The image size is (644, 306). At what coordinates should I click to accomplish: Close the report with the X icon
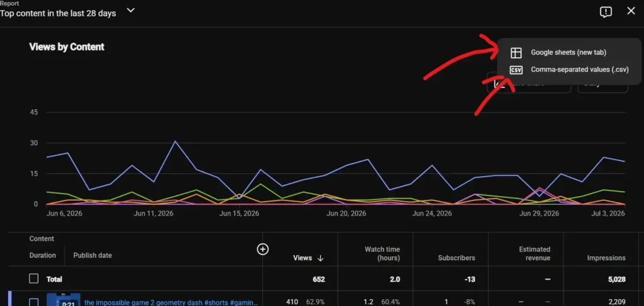[631, 11]
